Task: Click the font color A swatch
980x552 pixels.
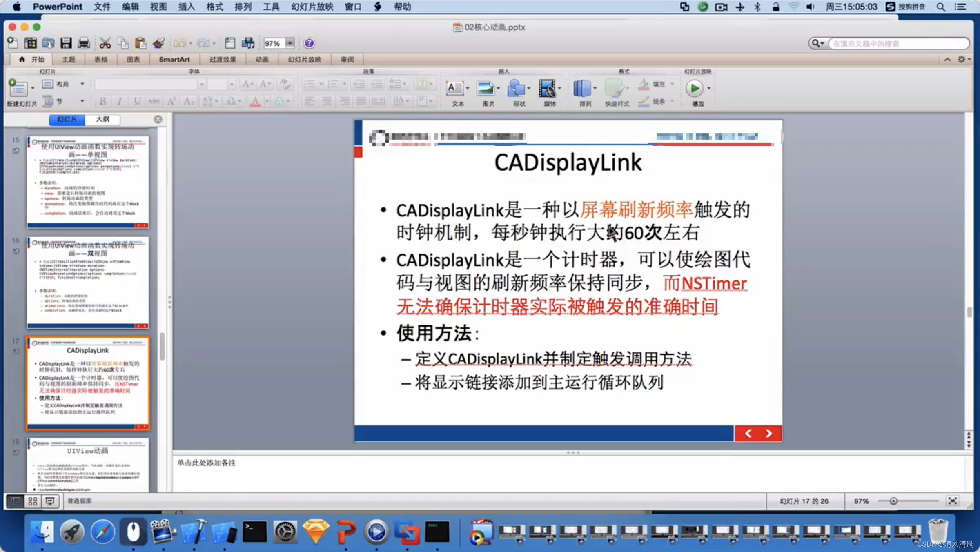Action: (255, 101)
